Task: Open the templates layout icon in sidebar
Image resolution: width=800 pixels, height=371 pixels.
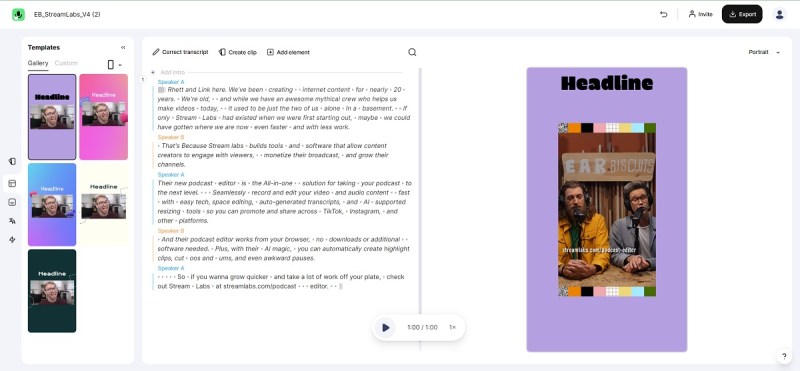Action: coord(12,183)
